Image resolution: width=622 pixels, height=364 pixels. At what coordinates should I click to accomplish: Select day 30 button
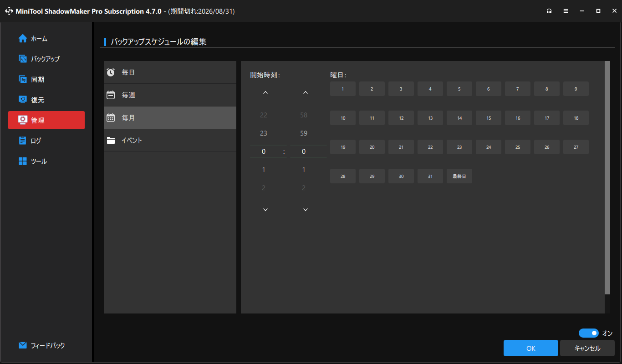(x=401, y=176)
